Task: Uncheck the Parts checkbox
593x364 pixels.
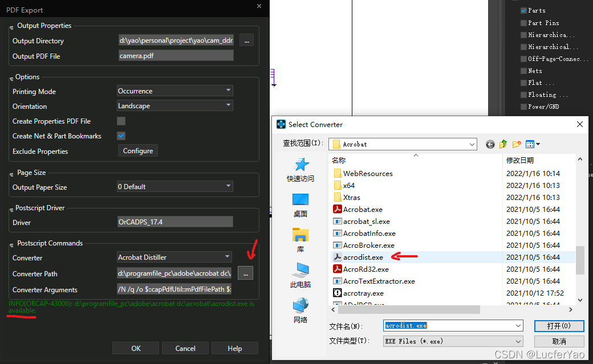Action: (524, 11)
